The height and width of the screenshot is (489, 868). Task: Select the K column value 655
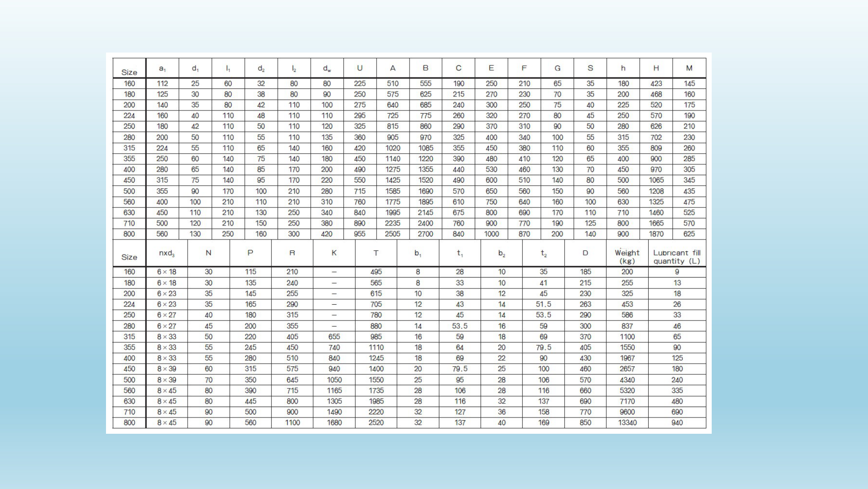[x=334, y=337]
